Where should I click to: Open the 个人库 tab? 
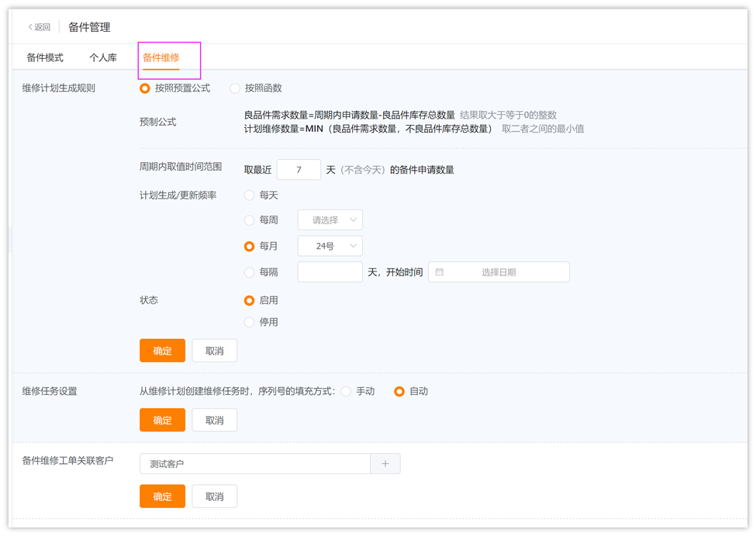103,58
